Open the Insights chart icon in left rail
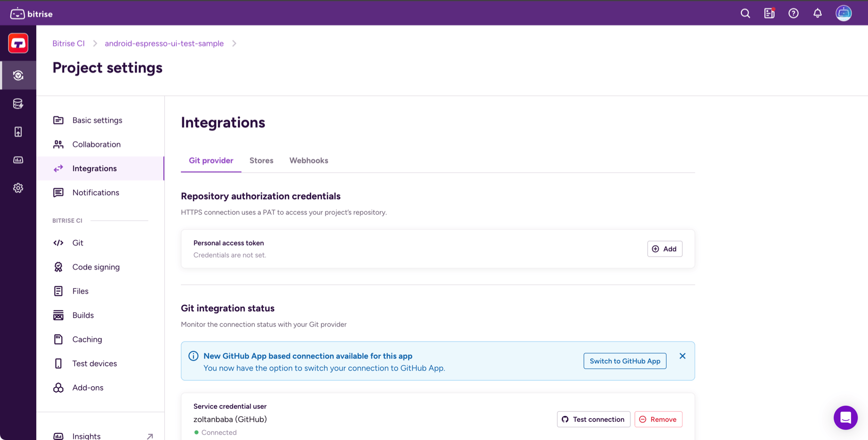This screenshot has height=440, width=868. (18, 160)
